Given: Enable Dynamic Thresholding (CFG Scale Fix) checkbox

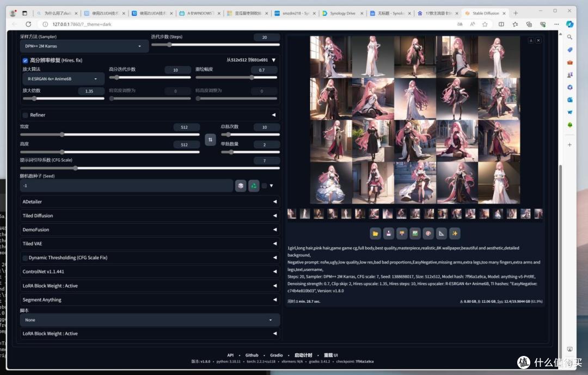Looking at the screenshot, I should pos(25,257).
